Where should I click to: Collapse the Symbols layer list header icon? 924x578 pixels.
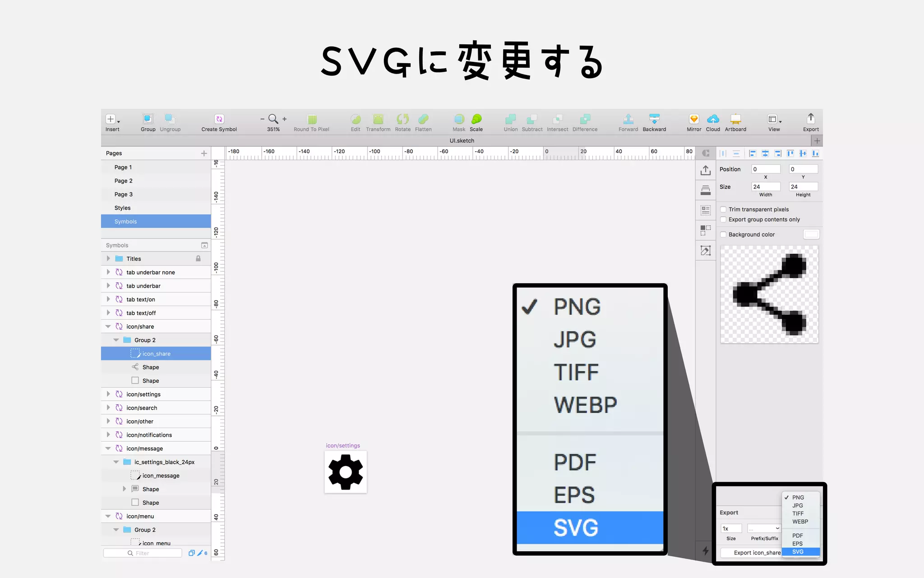(204, 245)
